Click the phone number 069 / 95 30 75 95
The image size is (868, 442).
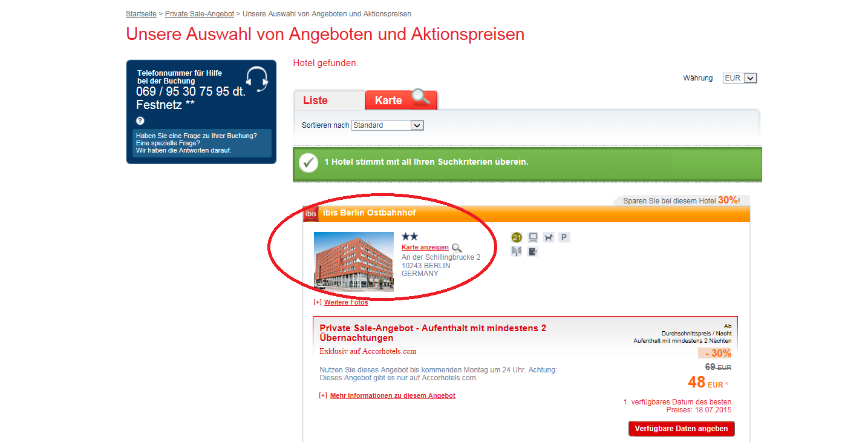point(183,91)
